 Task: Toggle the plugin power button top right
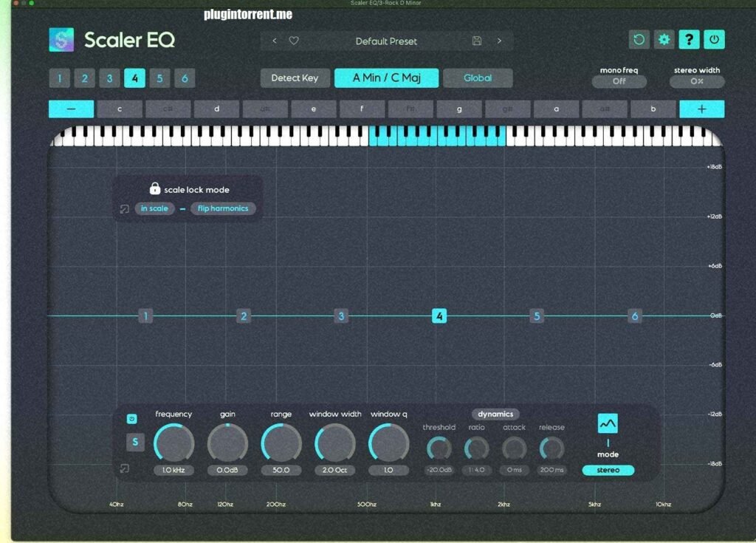(x=714, y=40)
